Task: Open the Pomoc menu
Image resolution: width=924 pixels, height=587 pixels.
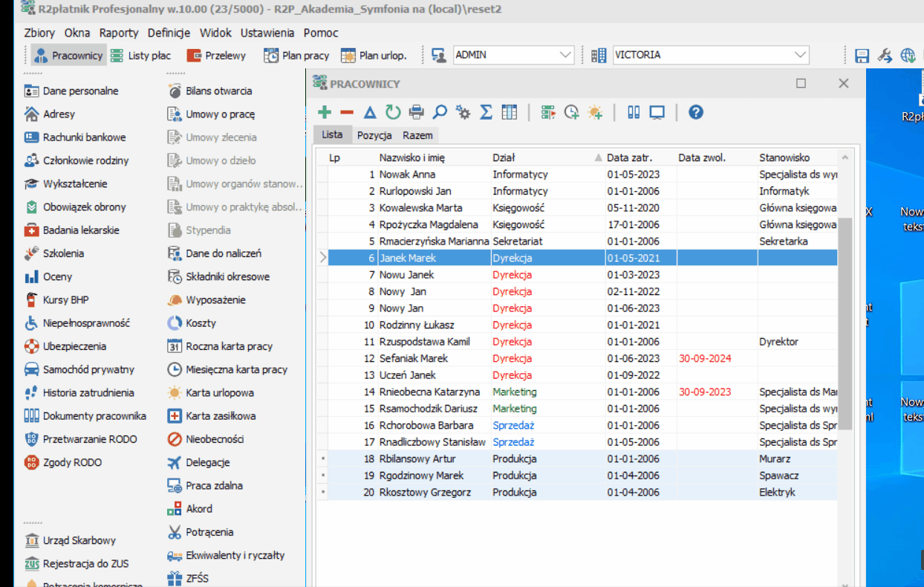Action: click(x=321, y=33)
